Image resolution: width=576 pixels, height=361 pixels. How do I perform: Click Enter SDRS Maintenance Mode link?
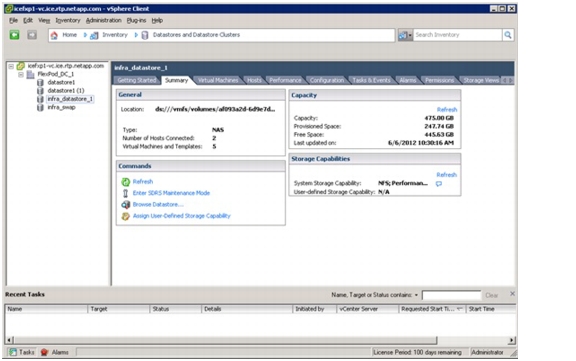pos(171,193)
